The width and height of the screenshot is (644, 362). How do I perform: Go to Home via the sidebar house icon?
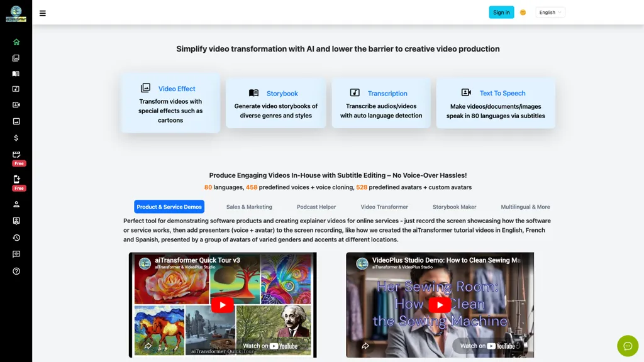click(x=16, y=42)
